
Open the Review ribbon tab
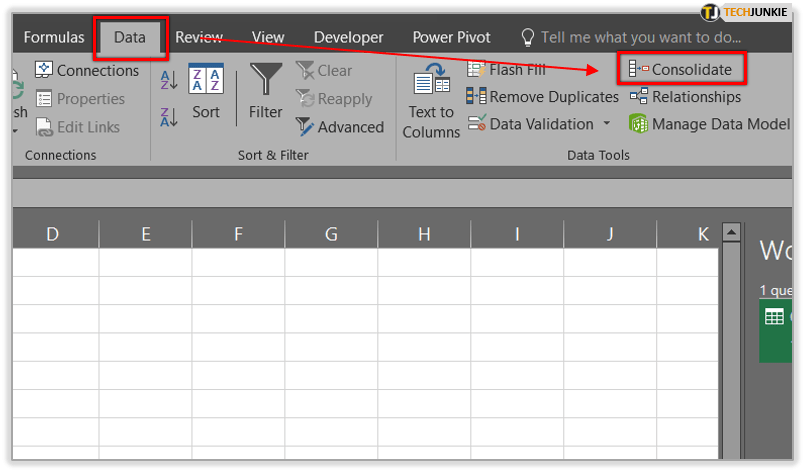[x=199, y=37]
